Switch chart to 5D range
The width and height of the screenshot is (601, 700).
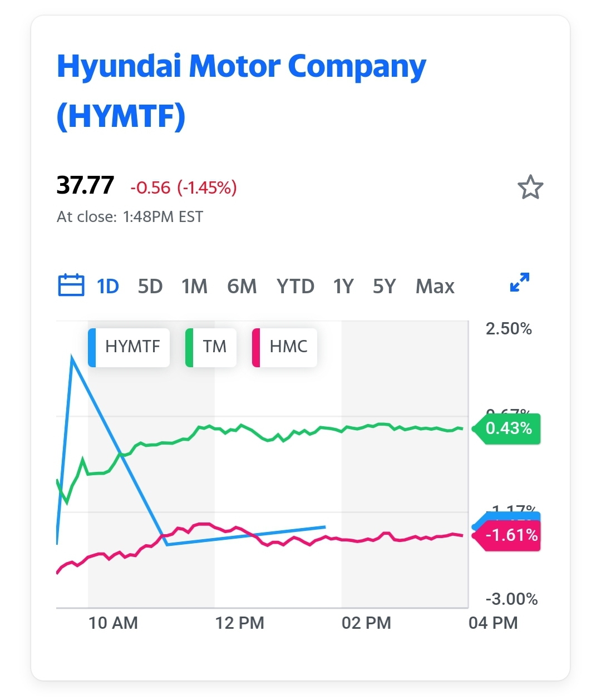coord(150,287)
